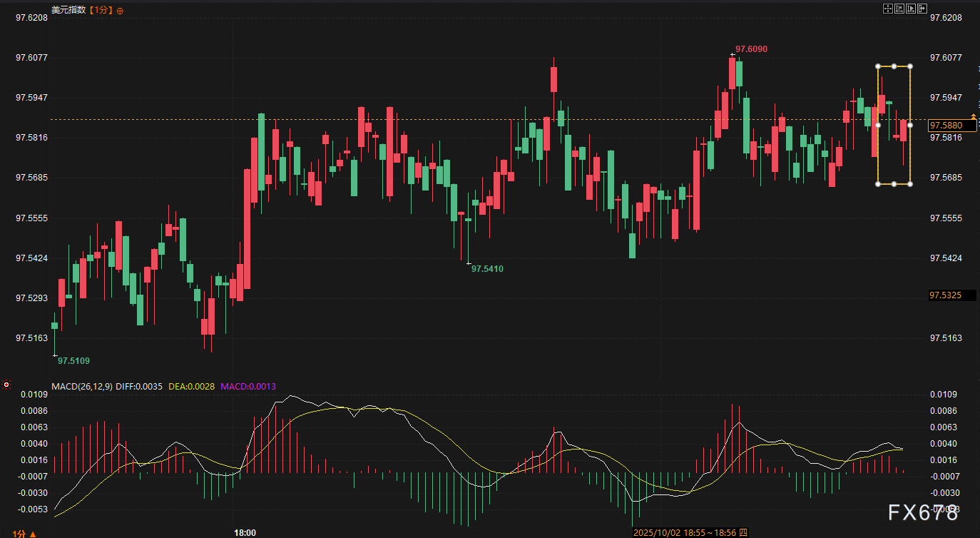Click the export arrow icon in top-right toolbar
Image resolution: width=980 pixels, height=538 pixels.
pos(922,9)
